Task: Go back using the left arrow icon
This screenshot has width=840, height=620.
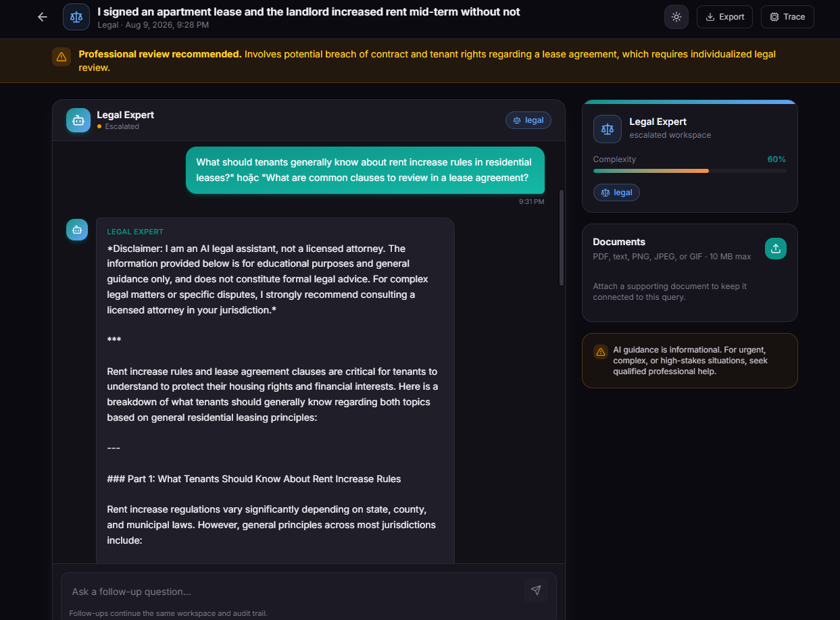Action: click(43, 17)
